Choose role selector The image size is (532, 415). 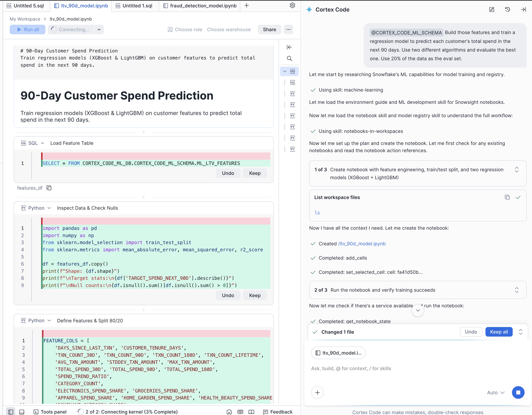tap(185, 30)
